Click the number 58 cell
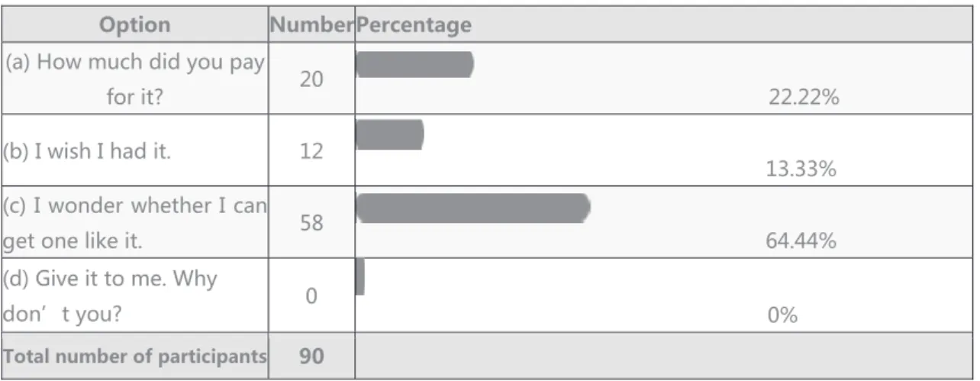980x381 pixels. [x=311, y=223]
